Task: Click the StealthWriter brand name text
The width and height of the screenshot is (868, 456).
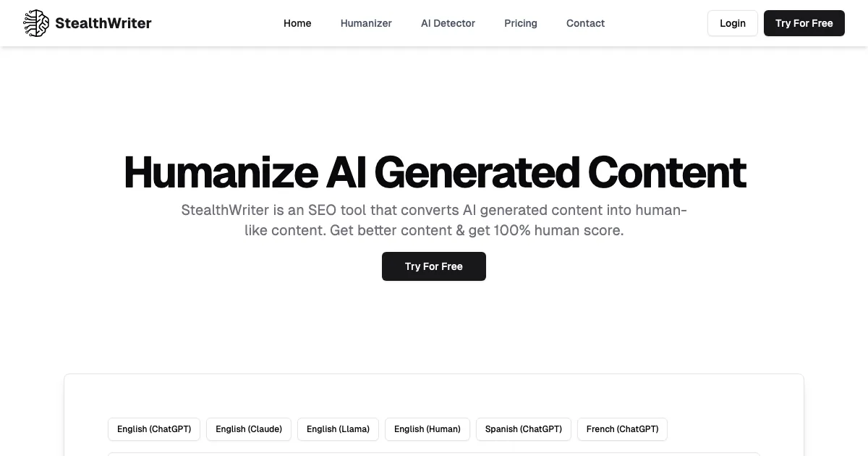Action: [103, 23]
